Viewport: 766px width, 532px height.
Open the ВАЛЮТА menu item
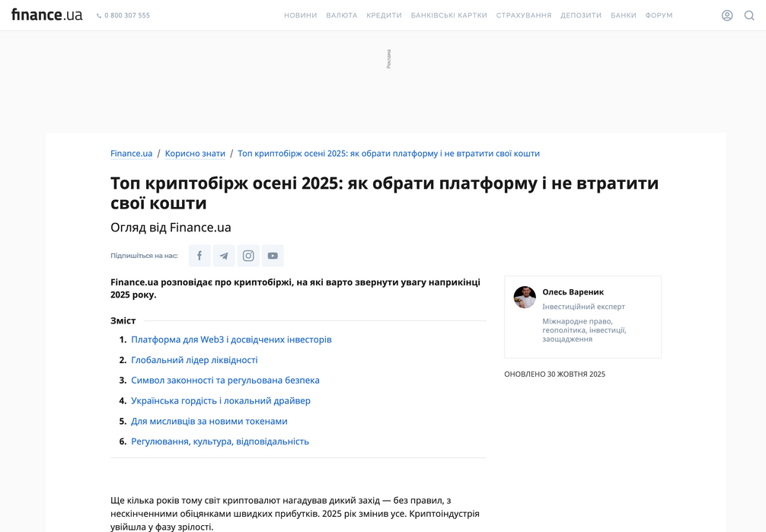[341, 16]
